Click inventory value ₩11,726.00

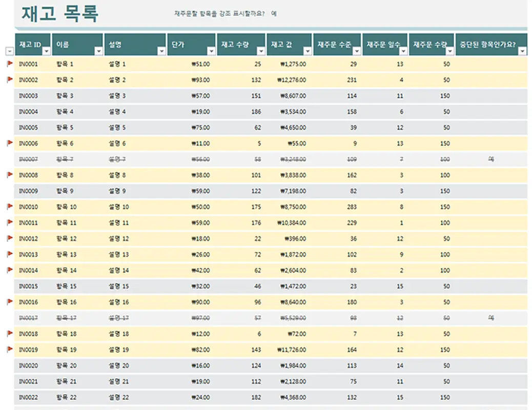coord(292,350)
